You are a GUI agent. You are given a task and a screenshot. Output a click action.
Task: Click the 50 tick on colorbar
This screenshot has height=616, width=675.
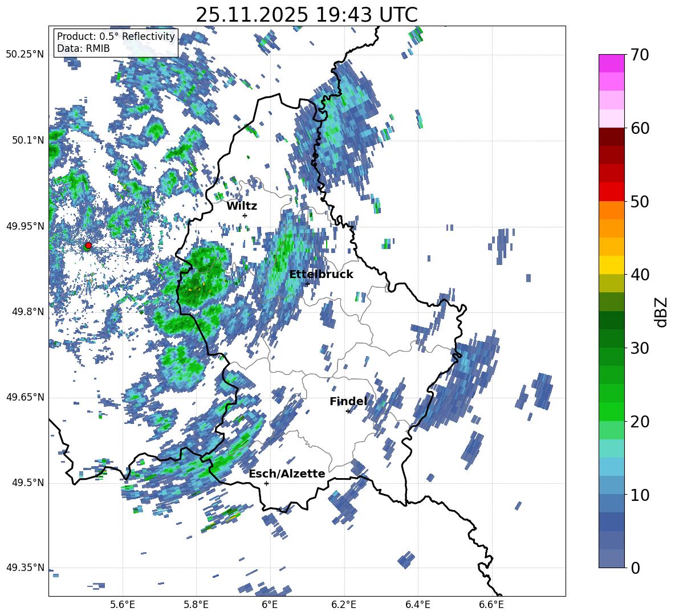(639, 201)
